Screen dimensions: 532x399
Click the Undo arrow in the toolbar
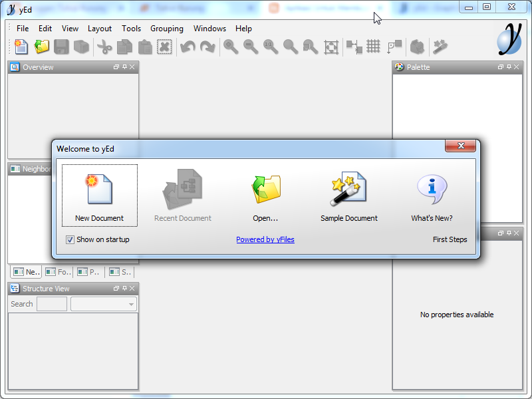pos(187,47)
